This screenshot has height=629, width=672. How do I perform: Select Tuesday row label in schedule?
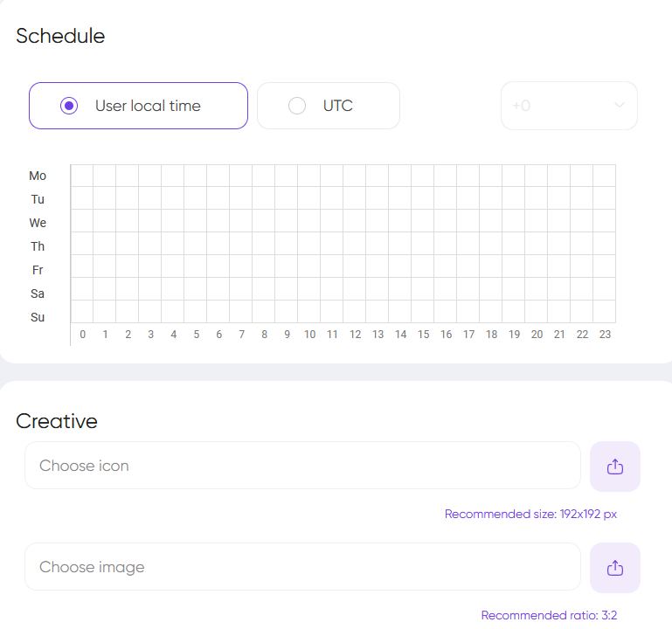38,199
